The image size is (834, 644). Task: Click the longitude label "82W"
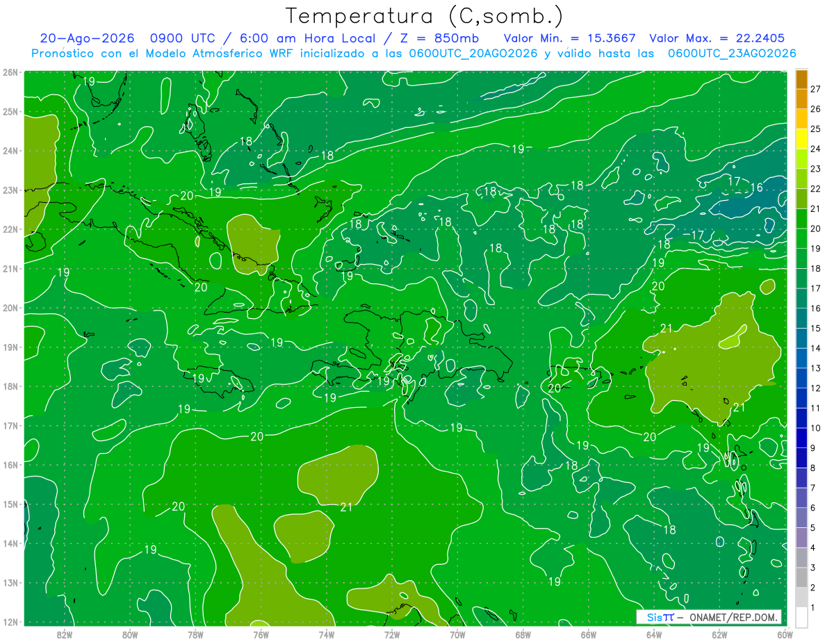(x=65, y=634)
